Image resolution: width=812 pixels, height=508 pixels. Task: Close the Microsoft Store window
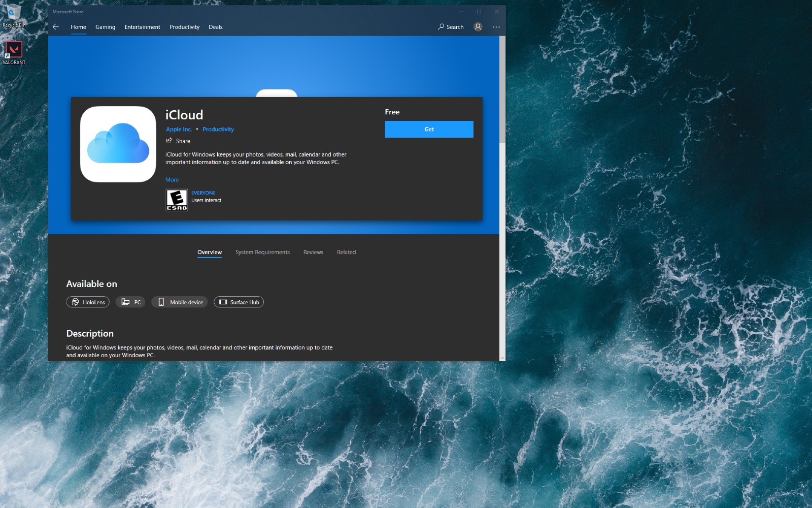point(497,12)
